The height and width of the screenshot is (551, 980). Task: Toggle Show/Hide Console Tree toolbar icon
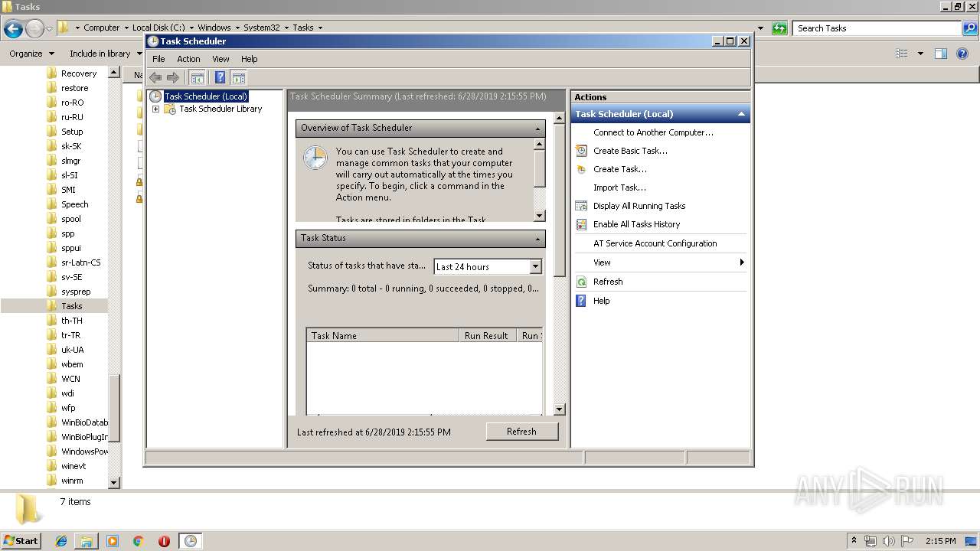(x=197, y=77)
